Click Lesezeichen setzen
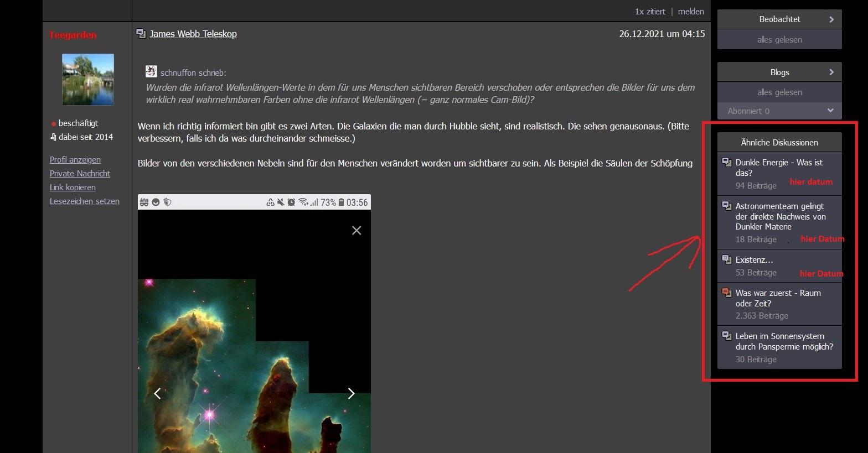 (x=85, y=201)
